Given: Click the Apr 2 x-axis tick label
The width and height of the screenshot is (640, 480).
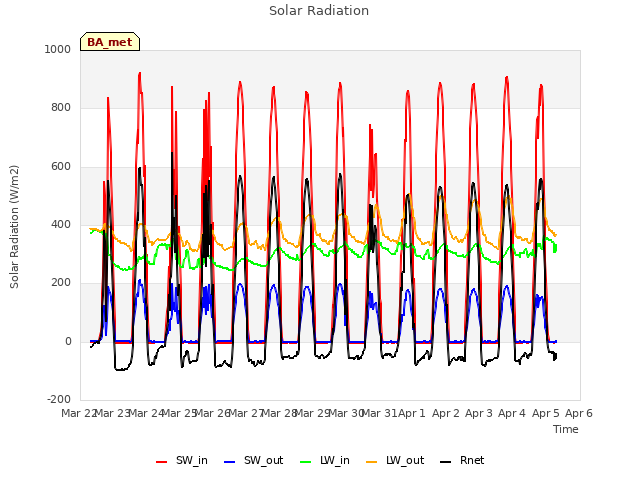Looking at the screenshot, I should click(446, 413).
